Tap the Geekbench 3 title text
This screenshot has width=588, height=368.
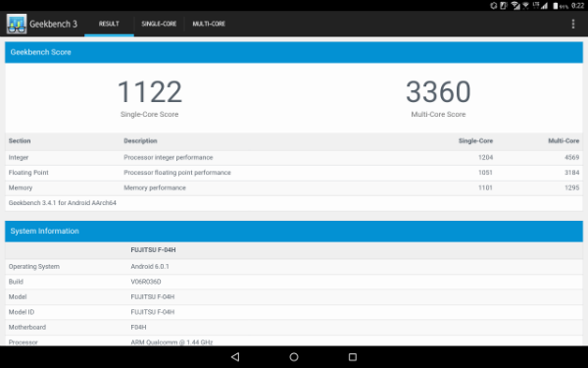[x=53, y=24]
